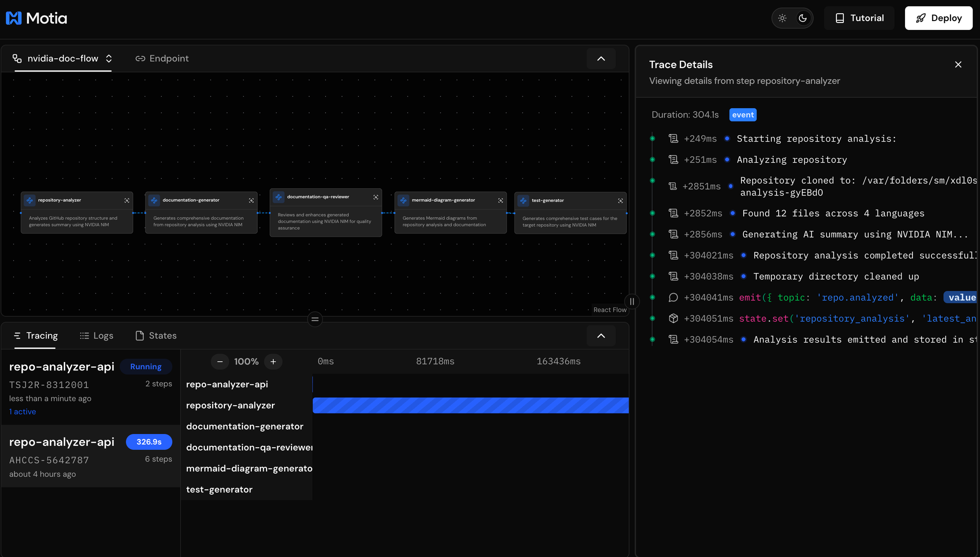Zoom in timeline with plus button
Screen dimensions: 980x557
coord(273,362)
